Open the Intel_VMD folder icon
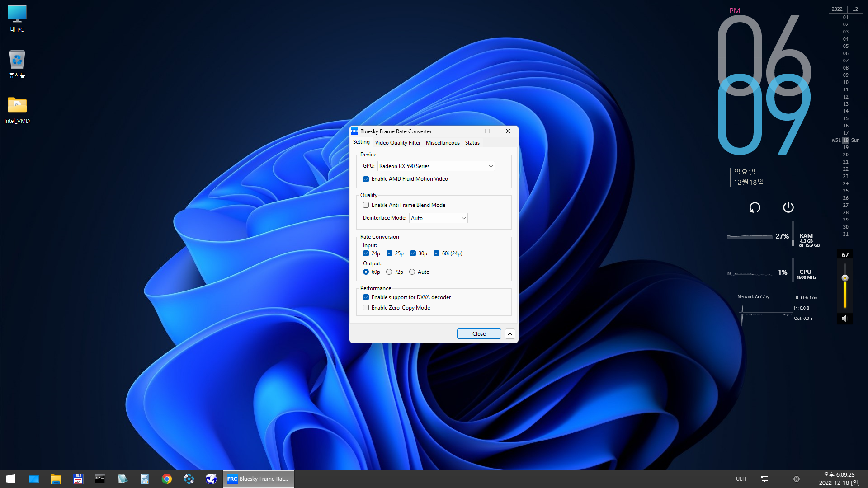The height and width of the screenshot is (488, 868). point(17,110)
